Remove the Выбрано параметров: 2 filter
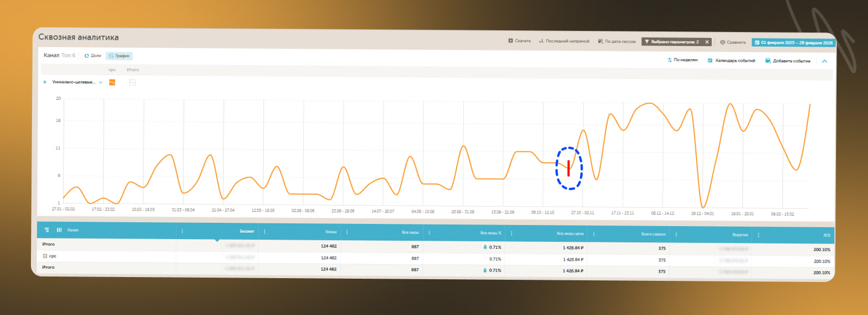 [707, 42]
